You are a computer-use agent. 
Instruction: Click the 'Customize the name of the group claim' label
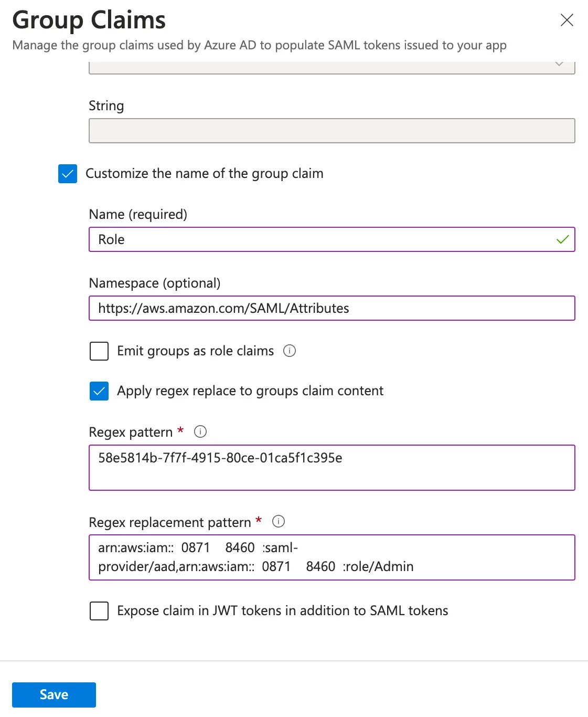(x=204, y=174)
